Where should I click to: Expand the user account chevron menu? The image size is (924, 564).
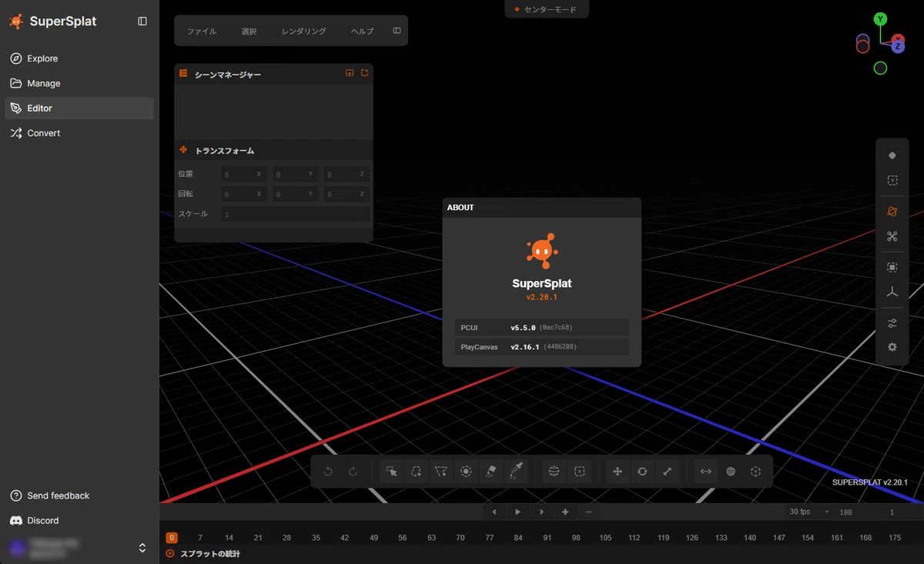(x=142, y=548)
